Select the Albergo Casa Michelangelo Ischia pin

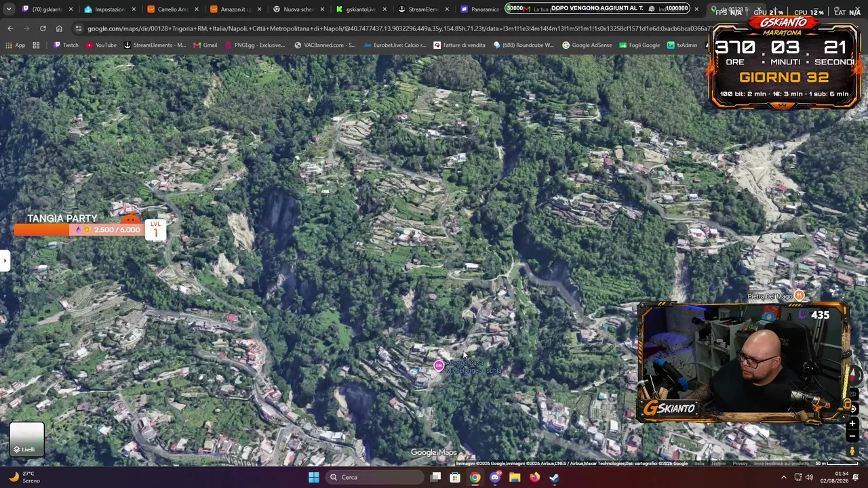[x=439, y=366]
